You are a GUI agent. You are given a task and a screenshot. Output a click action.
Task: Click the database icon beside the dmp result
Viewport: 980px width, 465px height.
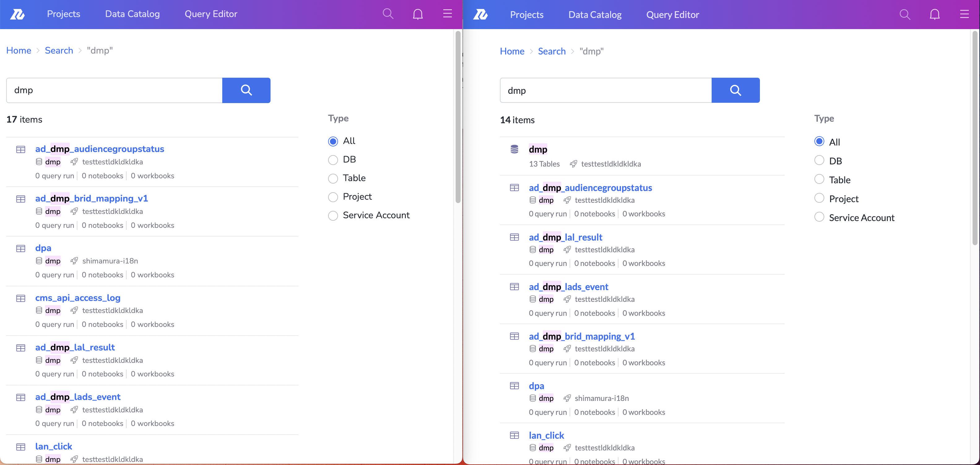click(x=514, y=149)
